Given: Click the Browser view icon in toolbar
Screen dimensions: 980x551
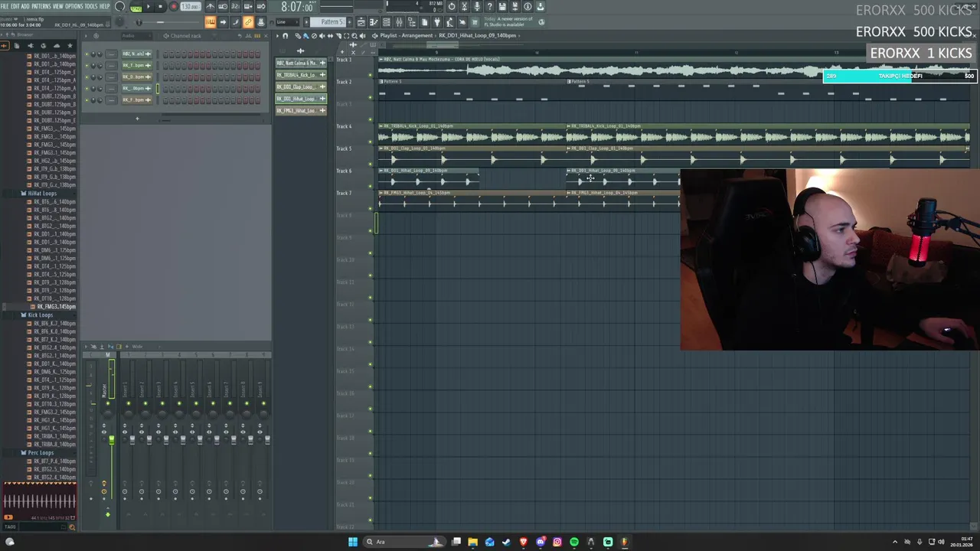Looking at the screenshot, I should click(411, 22).
